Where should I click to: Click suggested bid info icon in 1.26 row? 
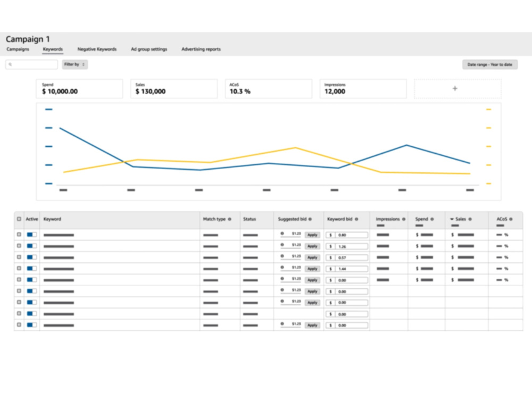coord(282,245)
